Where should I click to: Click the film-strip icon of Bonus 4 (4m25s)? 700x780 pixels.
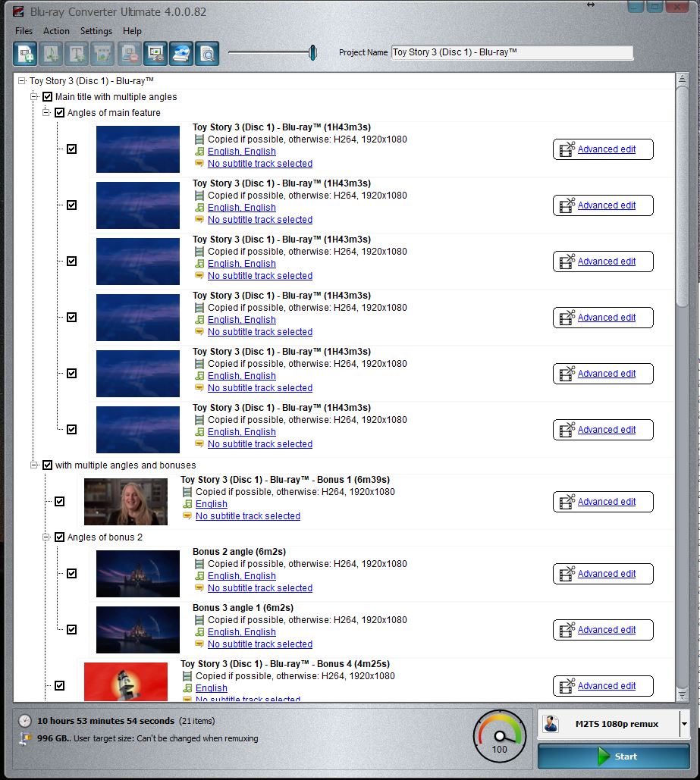187,676
